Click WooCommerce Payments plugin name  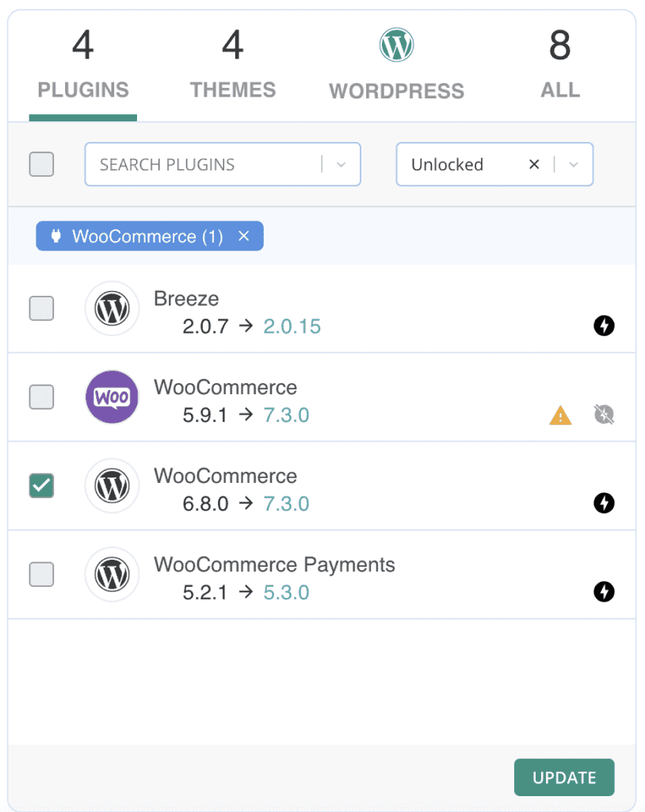pyautogui.click(x=274, y=565)
